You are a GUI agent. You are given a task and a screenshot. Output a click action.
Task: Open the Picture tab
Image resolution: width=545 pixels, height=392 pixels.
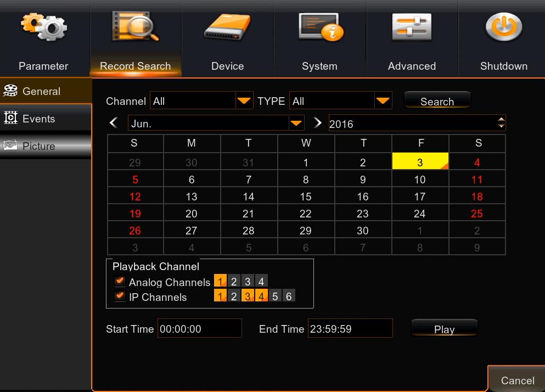click(46, 145)
